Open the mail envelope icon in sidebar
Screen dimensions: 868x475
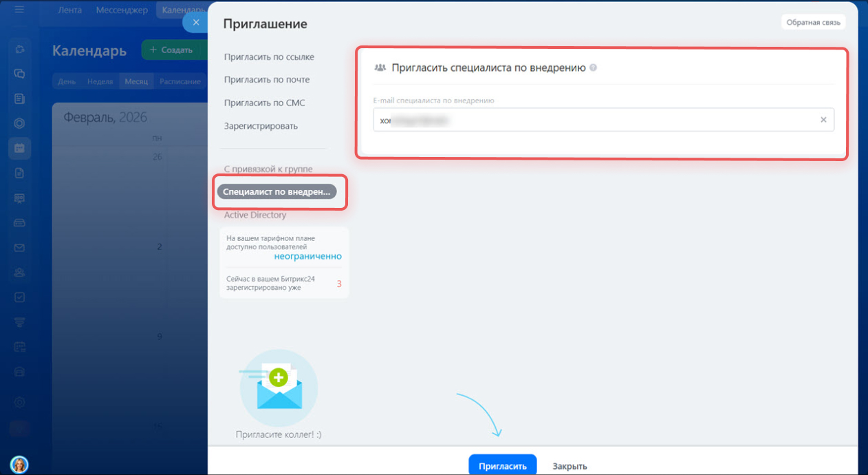pos(19,248)
